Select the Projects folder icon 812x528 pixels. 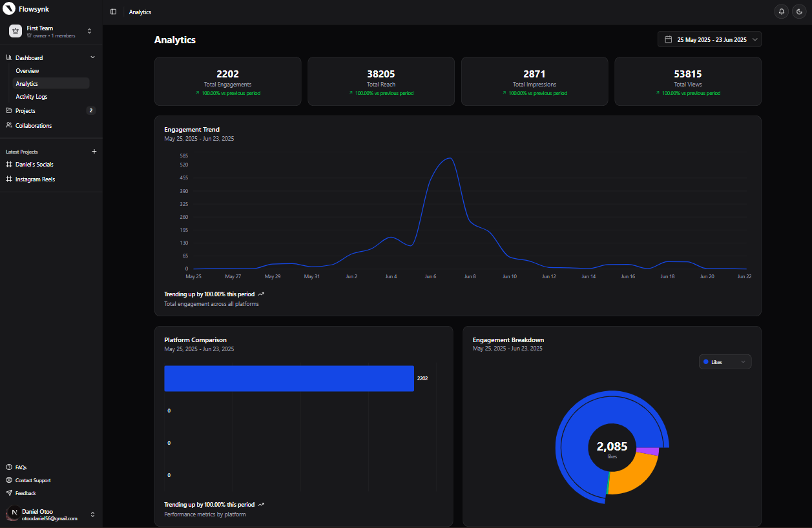8,110
